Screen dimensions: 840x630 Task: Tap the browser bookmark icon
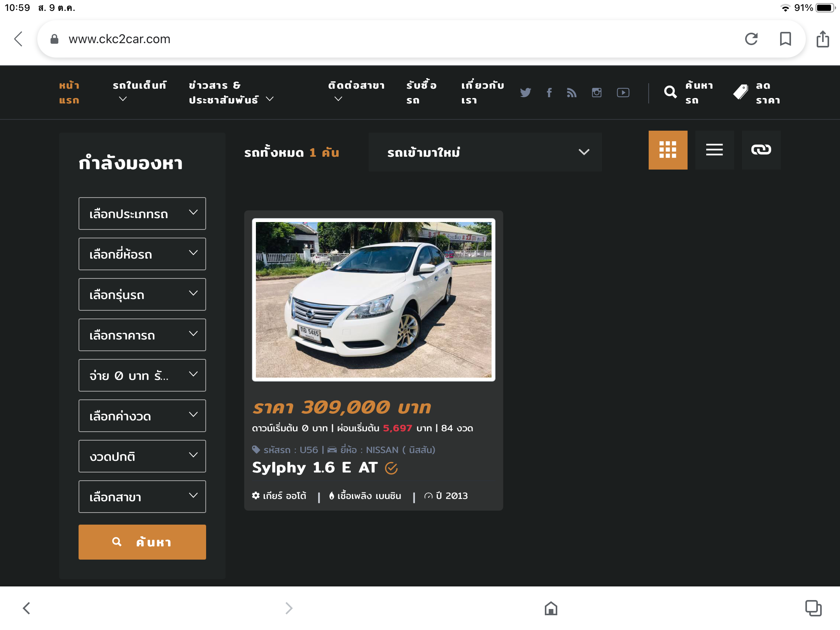pyautogui.click(x=786, y=39)
